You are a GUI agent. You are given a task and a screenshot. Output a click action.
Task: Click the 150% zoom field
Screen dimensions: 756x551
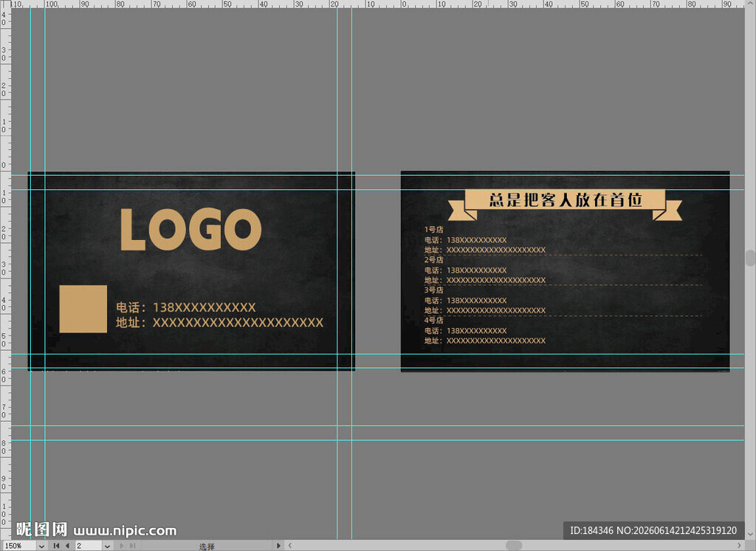(x=19, y=546)
